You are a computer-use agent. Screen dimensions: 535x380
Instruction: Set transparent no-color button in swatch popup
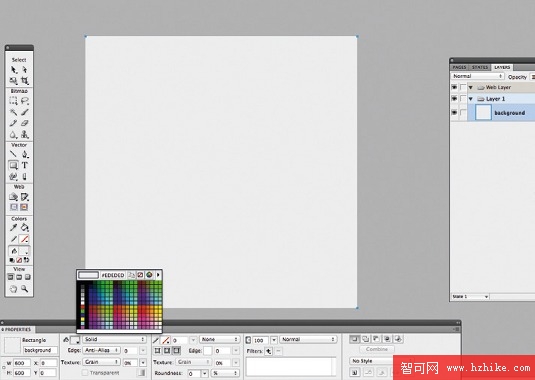pyautogui.click(x=140, y=275)
